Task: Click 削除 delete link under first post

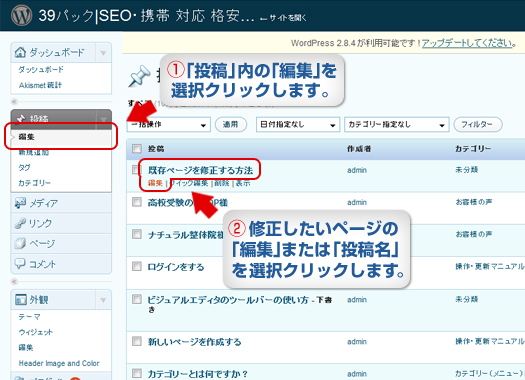Action: [222, 183]
